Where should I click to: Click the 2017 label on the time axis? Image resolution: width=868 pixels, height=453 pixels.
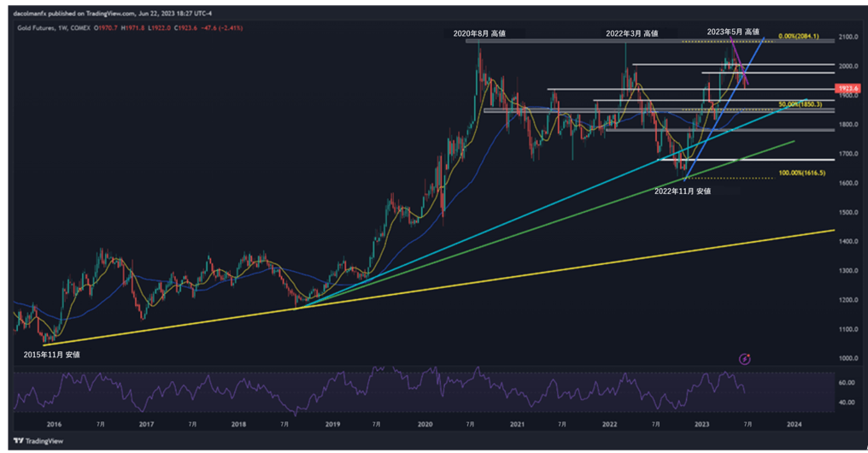click(x=146, y=425)
